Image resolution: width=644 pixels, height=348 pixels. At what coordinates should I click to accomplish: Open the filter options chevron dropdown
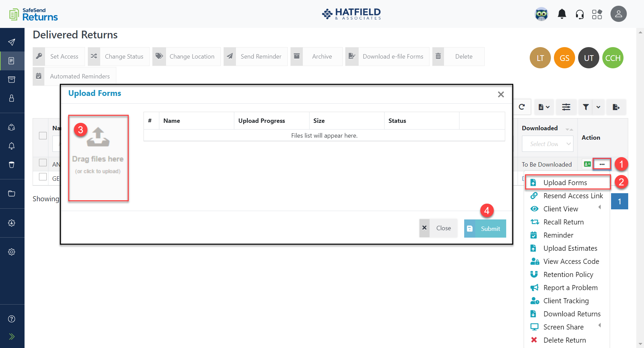click(x=599, y=107)
